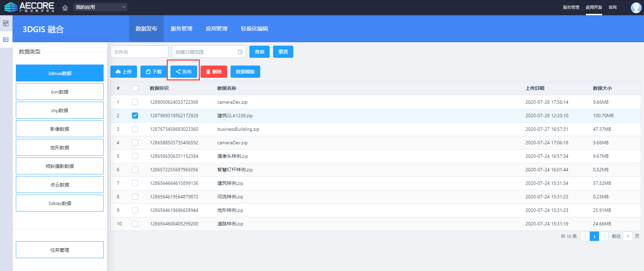644x271 pixels.
Task: Select the layout panel icon in left sidebar
Action: pos(6,40)
